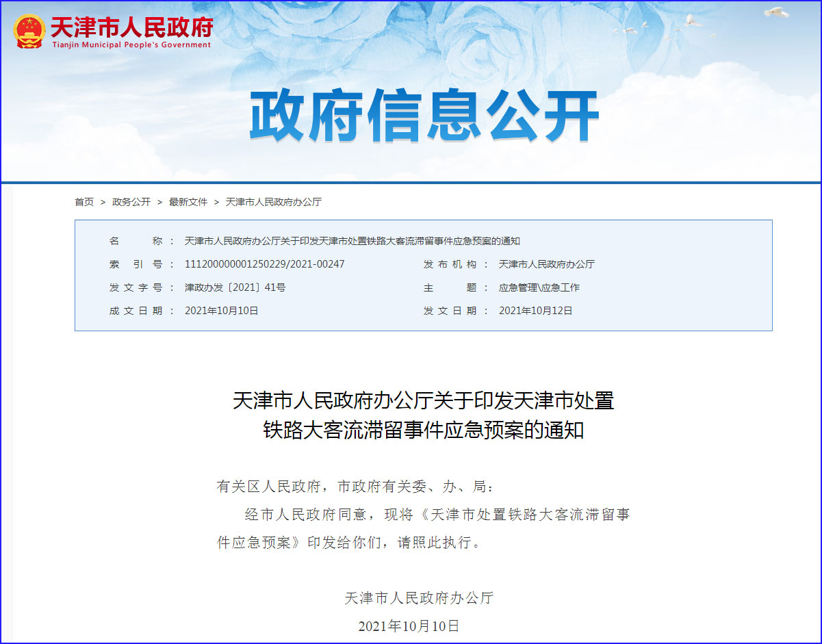This screenshot has height=644, width=822.
Task: Open 最新文件 breadcrumb link
Action: pyautogui.click(x=188, y=202)
